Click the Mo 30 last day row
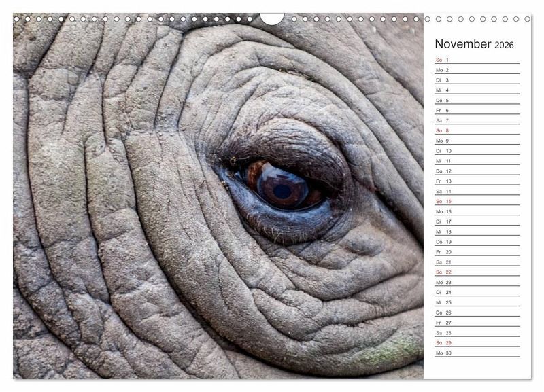 pyautogui.click(x=477, y=353)
